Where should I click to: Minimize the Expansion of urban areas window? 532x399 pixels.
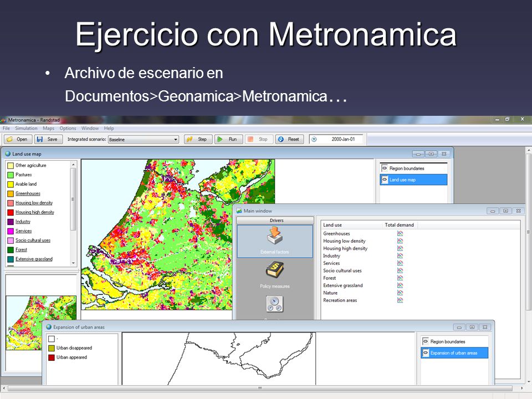459,327
